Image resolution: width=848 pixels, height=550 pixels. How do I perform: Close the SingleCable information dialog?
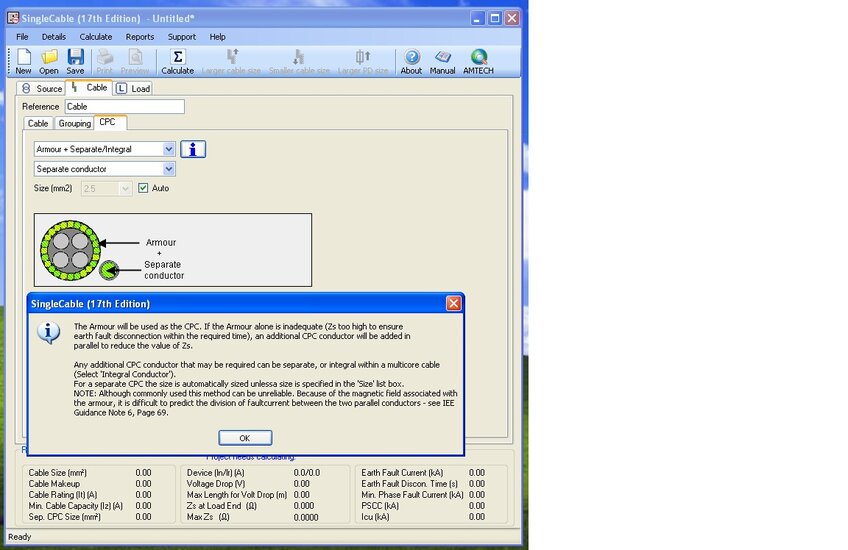coord(453,303)
